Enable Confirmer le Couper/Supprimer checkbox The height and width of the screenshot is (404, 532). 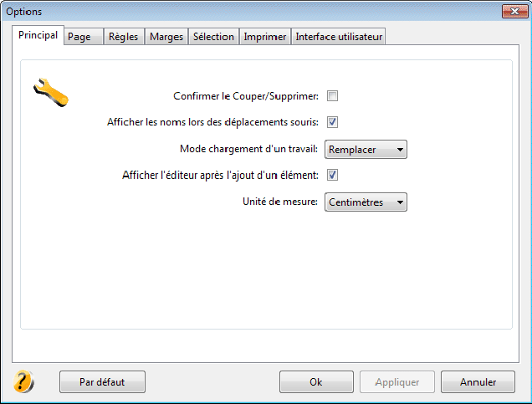coord(332,96)
